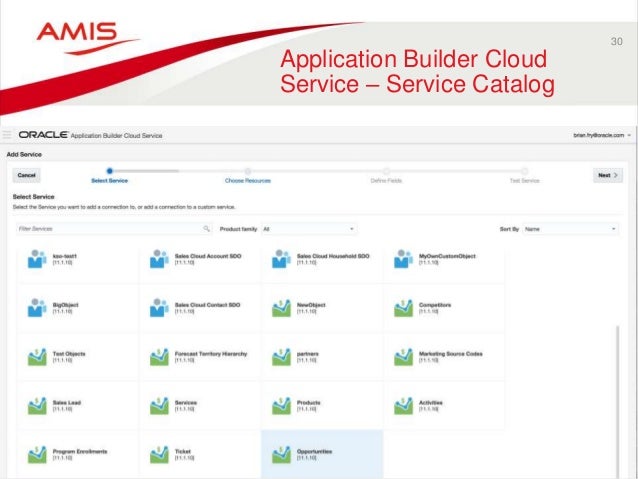Open the Sort By Name dropdown
This screenshot has width=638, height=479.
point(570,229)
